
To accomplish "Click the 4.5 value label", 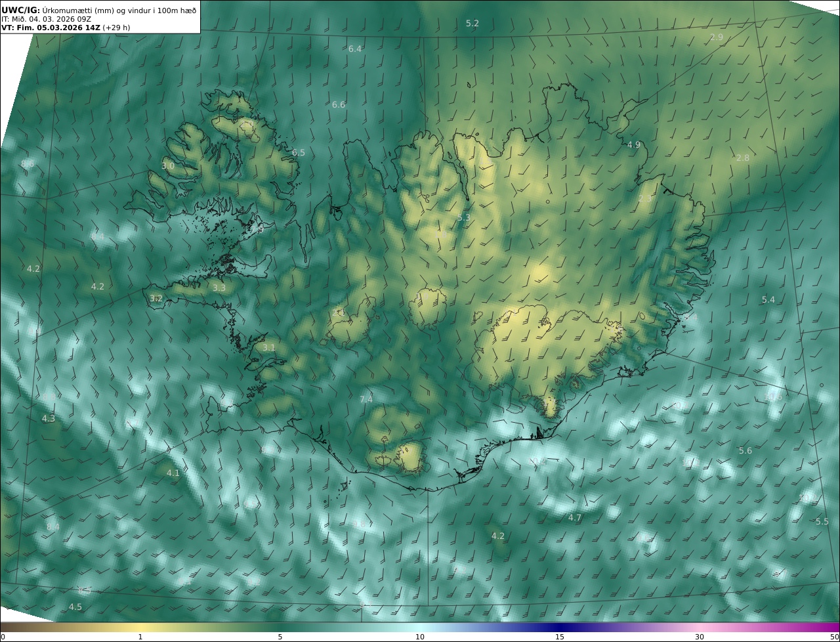I will click(75, 607).
